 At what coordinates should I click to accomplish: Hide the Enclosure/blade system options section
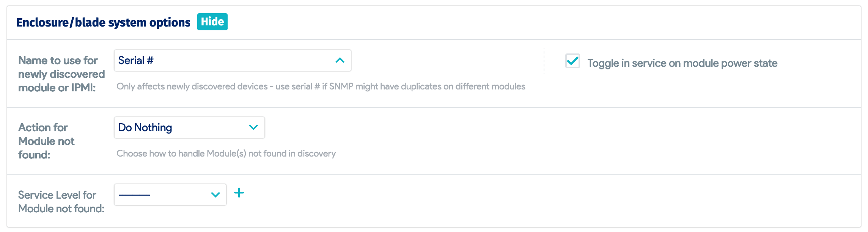(x=212, y=22)
